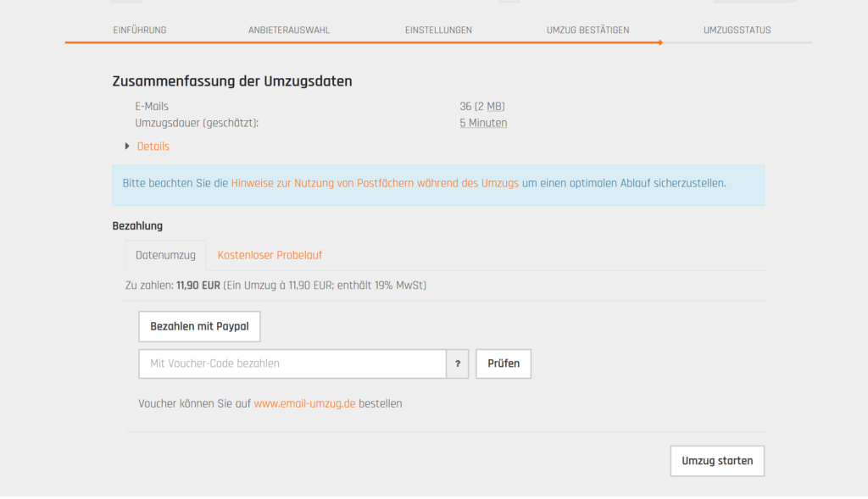Viewport: 868px width, 499px height.
Task: Jump to the Umzugsstatus step
Action: point(737,30)
